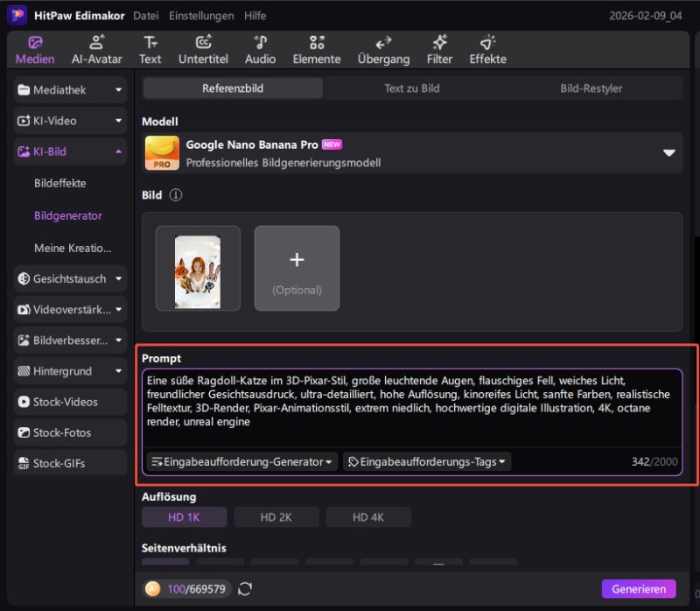The width and height of the screenshot is (700, 611).
Task: Click the uploaded reference image thumbnail
Action: tap(198, 269)
